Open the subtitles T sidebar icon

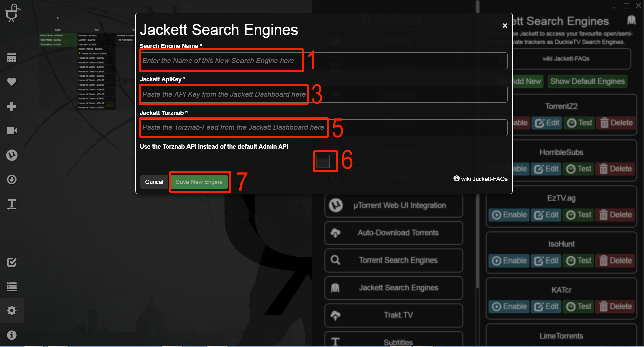[12, 204]
